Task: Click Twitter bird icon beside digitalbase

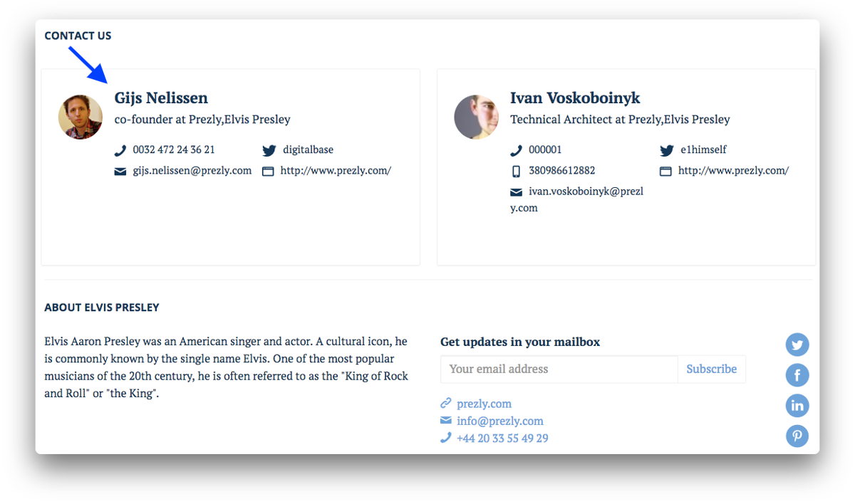Action: (269, 150)
